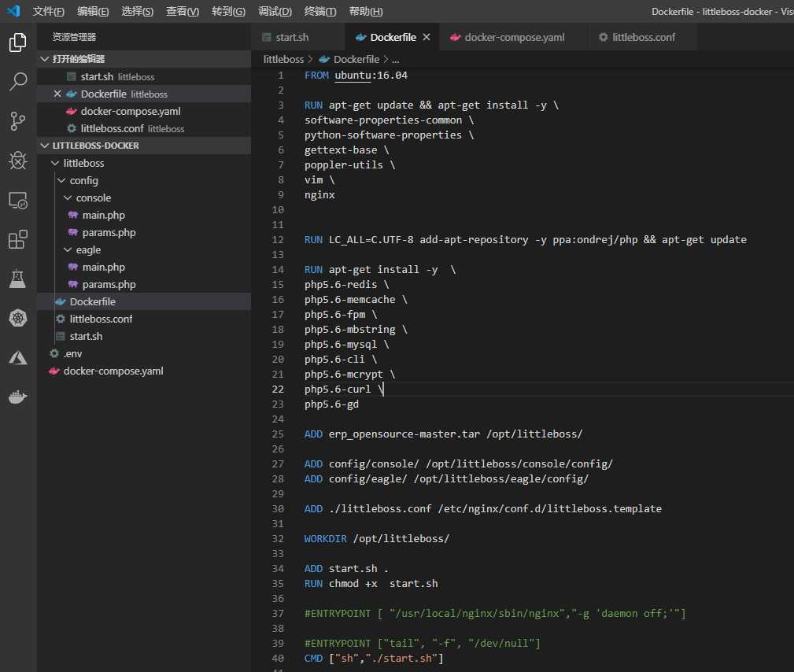Switch to the docker-compose.yaml tab
Viewport: 794px width, 672px height.
pos(514,37)
